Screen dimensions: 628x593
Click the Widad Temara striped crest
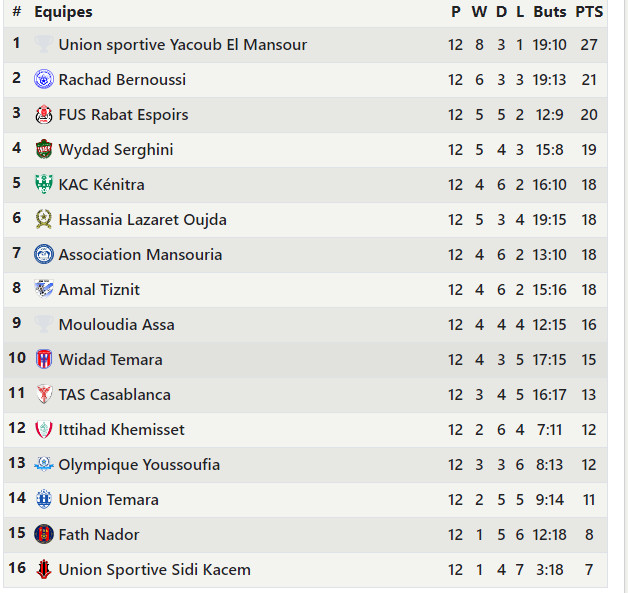[43, 359]
